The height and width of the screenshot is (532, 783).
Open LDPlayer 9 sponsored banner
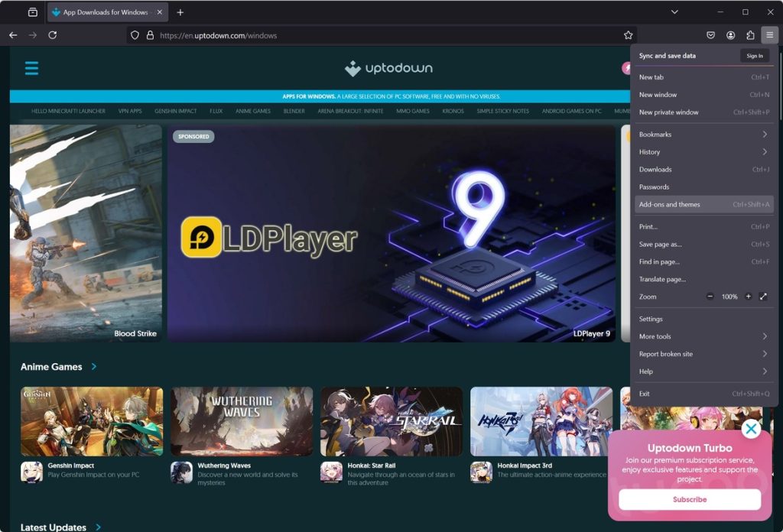click(x=391, y=233)
